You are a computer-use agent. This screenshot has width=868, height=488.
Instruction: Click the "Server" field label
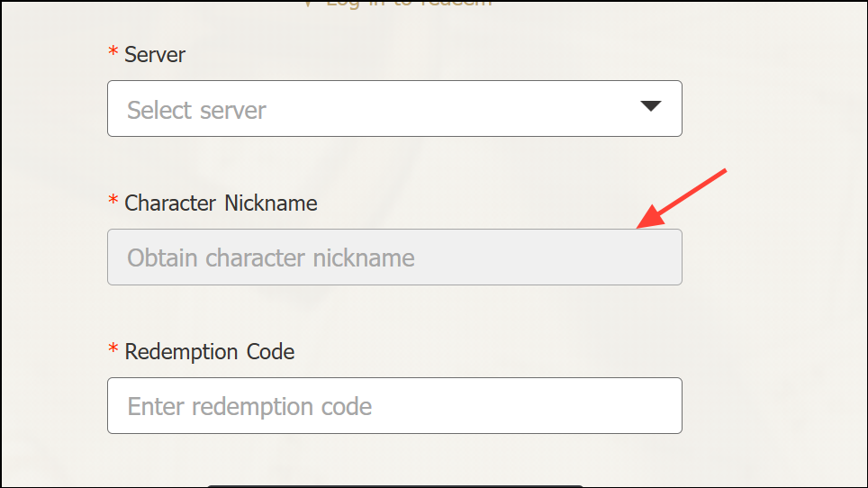pyautogui.click(x=155, y=54)
